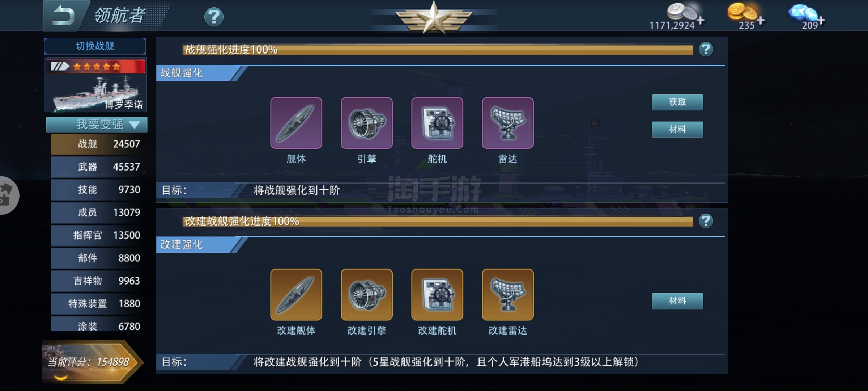Viewport: 868px width, 391px height.
Task: Select the 武器 45537 stat tab
Action: 98,167
